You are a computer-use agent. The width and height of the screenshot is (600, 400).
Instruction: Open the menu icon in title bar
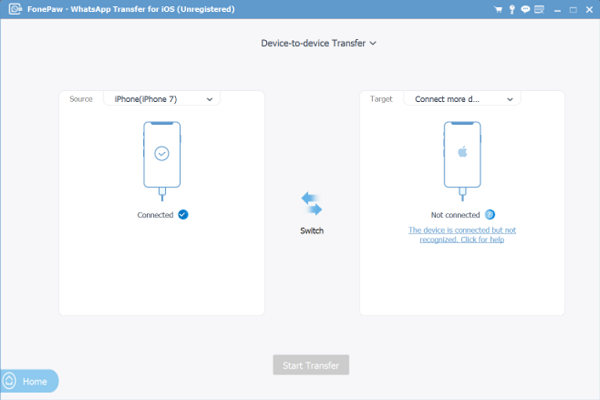click(539, 9)
